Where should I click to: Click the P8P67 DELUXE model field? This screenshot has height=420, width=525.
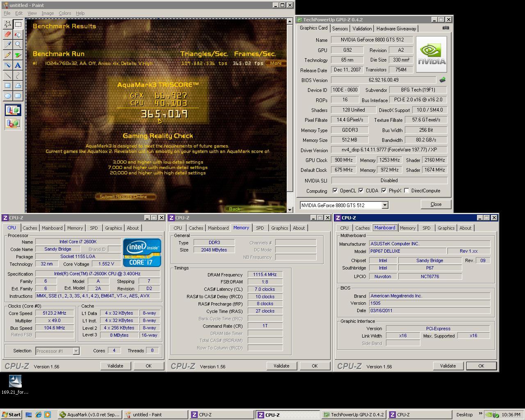point(407,251)
